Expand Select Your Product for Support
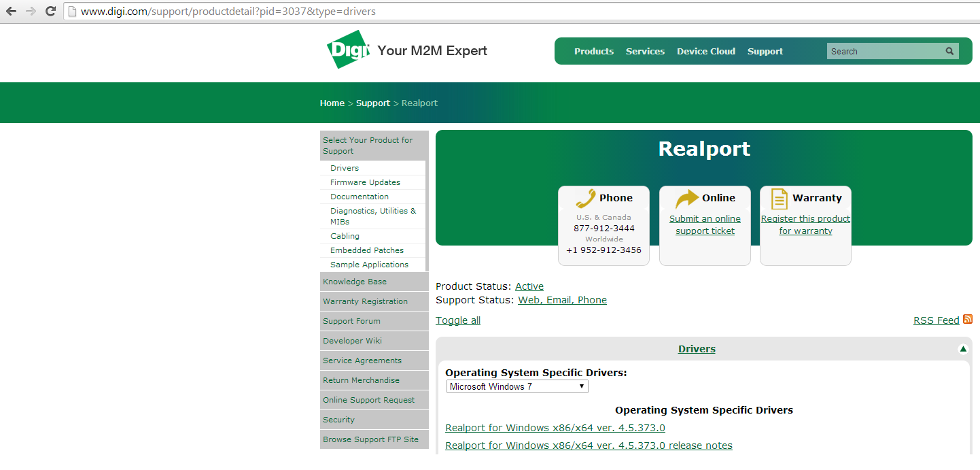The width and height of the screenshot is (980, 470). 372,146
